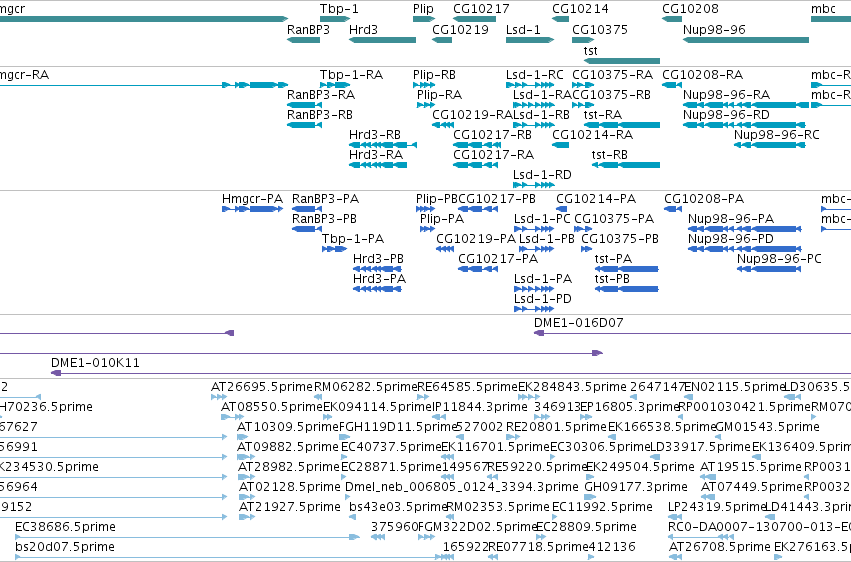Select protein CG10208-PA
The width and height of the screenshot is (851, 562).
673,209
